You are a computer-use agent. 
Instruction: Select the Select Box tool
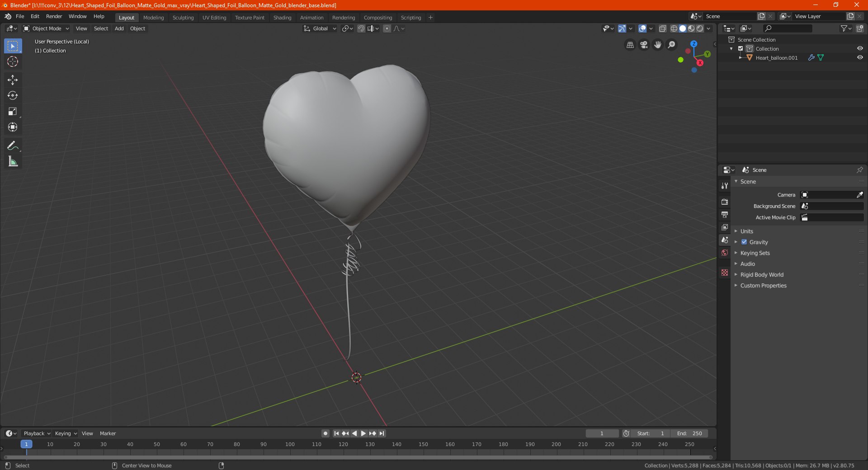pyautogui.click(x=13, y=46)
